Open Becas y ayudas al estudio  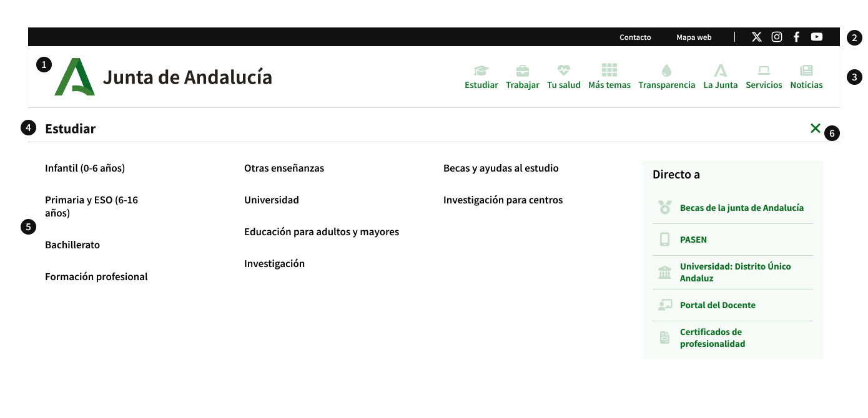click(x=501, y=168)
